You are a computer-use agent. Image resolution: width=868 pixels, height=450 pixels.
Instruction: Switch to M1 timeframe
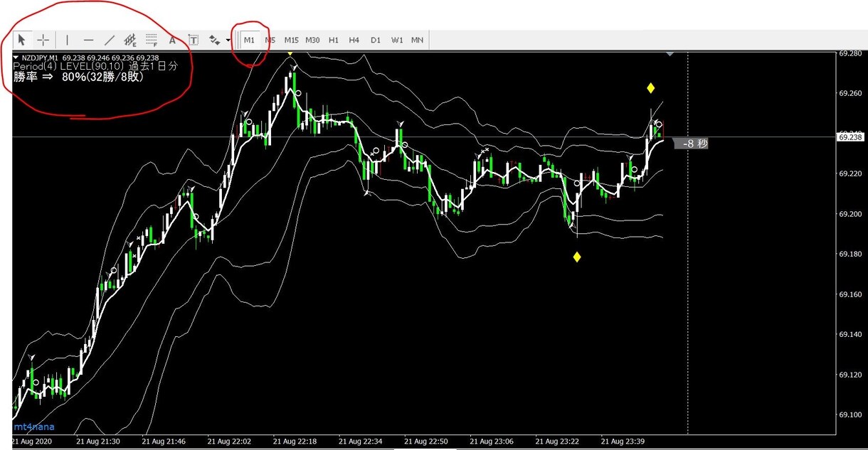click(x=249, y=40)
